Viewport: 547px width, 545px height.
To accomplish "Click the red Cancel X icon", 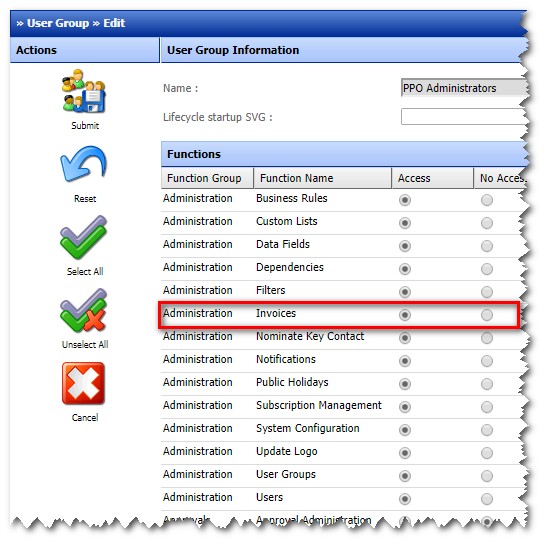I will pyautogui.click(x=84, y=383).
